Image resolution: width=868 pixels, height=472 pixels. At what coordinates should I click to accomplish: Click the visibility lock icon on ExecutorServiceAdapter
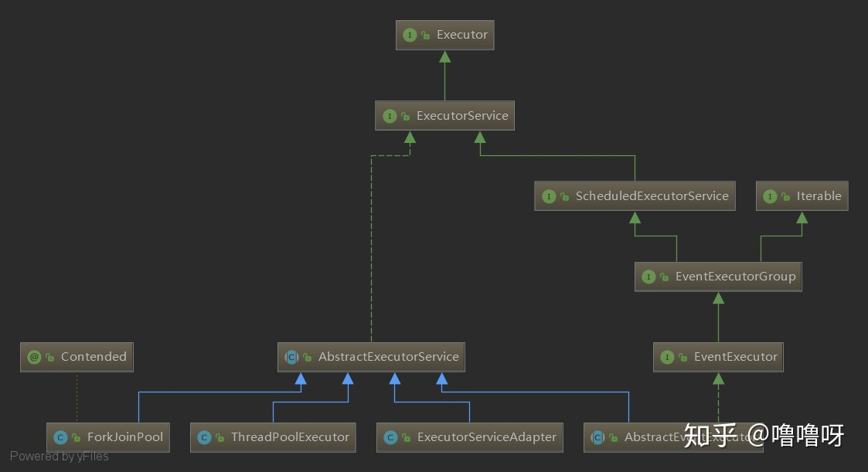407,437
